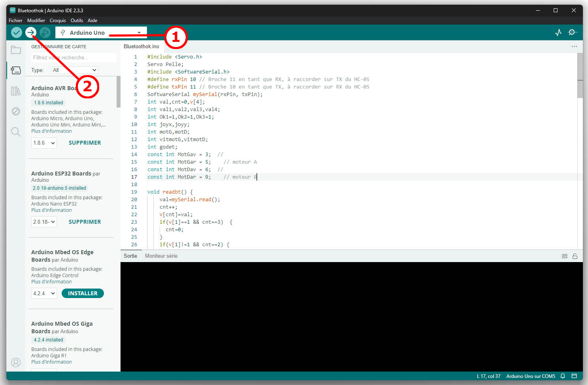Click the Upload arrow button

pyautogui.click(x=31, y=32)
